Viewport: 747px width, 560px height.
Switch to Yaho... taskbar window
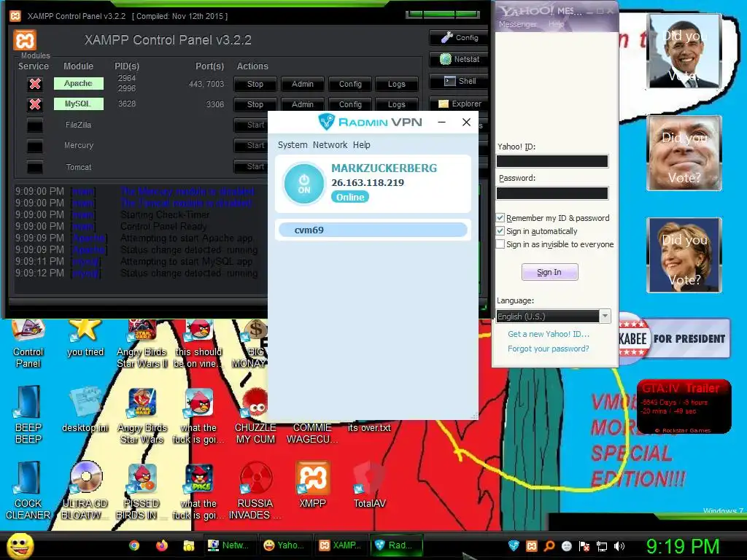click(x=285, y=545)
